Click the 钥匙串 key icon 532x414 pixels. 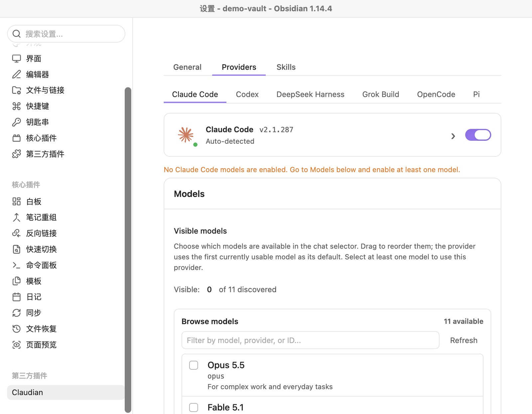point(17,122)
